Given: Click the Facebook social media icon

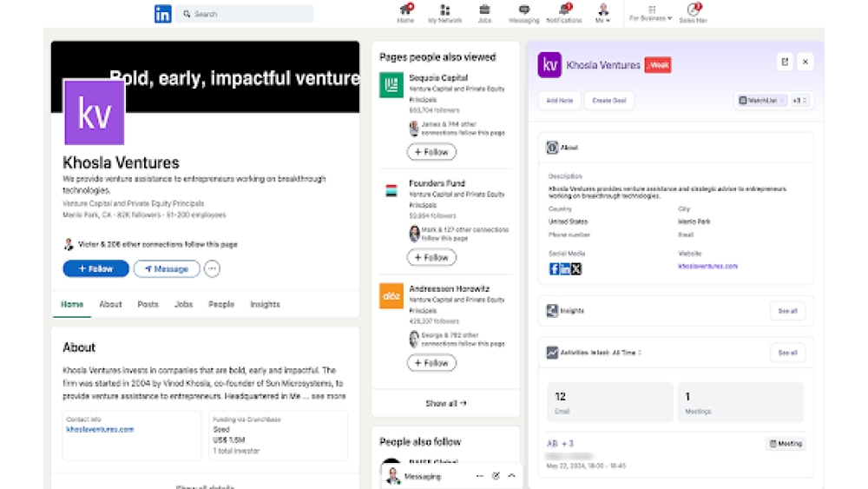Looking at the screenshot, I should pos(554,268).
